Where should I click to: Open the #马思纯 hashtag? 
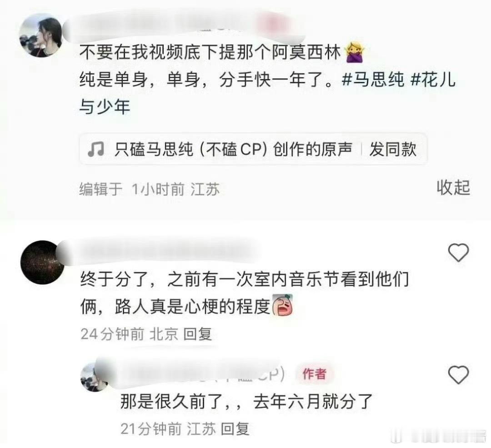(373, 80)
